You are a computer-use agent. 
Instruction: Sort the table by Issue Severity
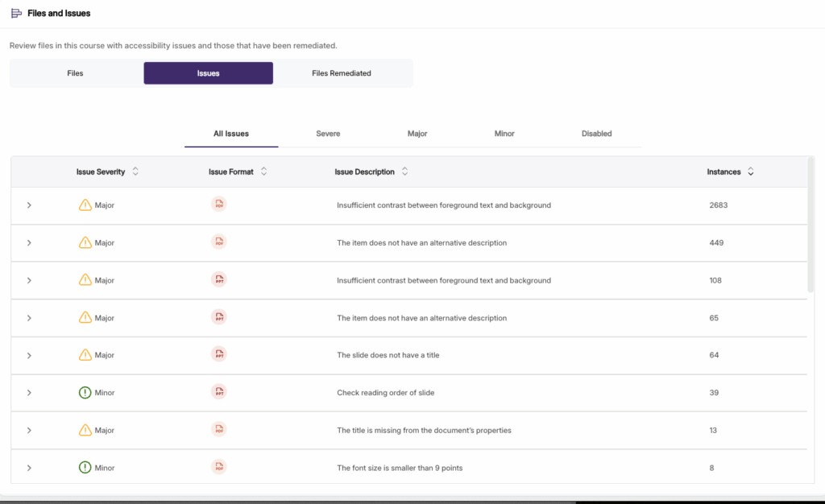coord(135,171)
